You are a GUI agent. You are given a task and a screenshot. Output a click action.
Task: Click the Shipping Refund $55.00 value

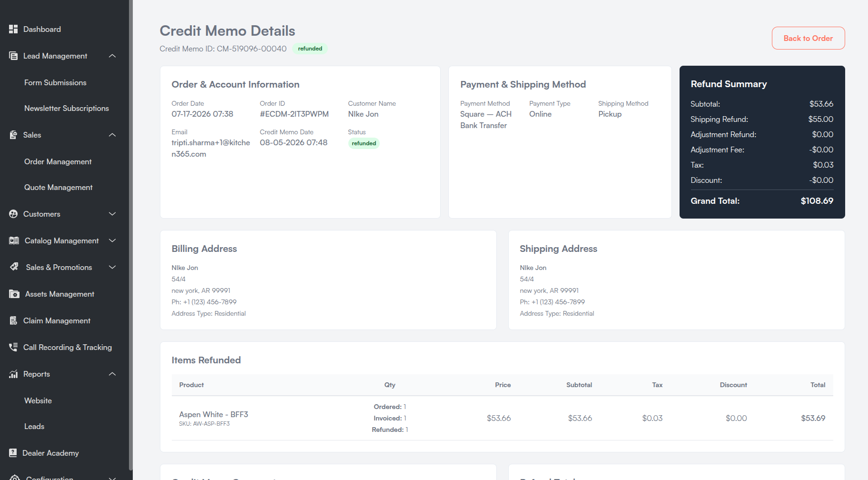(820, 119)
